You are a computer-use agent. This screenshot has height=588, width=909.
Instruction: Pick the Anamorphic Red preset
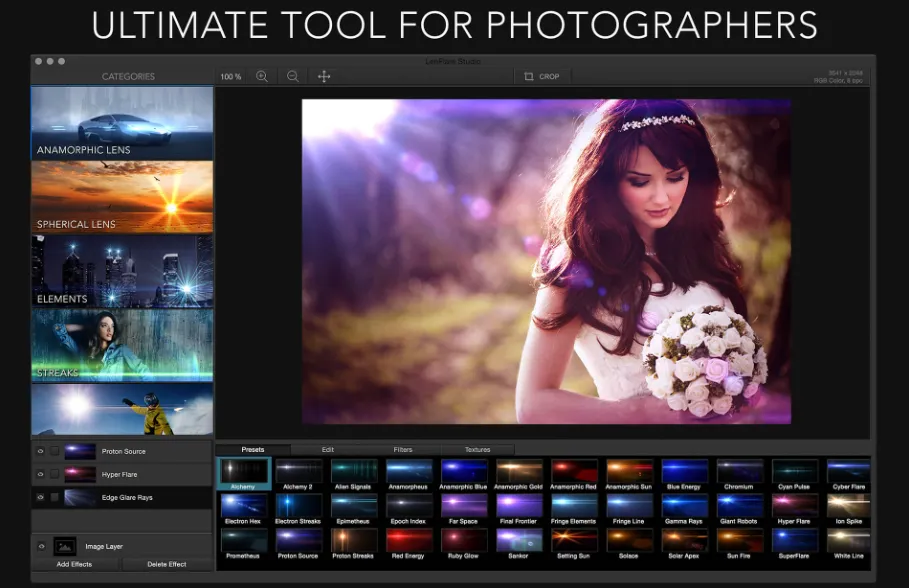pyautogui.click(x=574, y=474)
